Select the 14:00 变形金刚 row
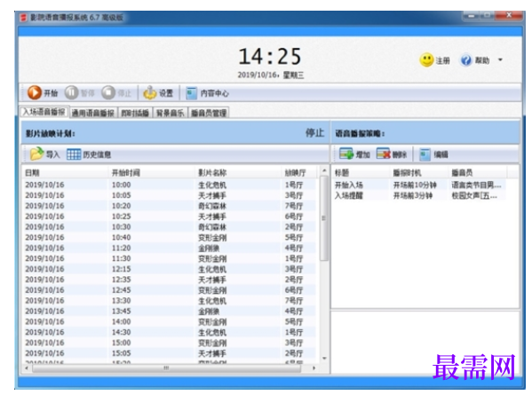 click(x=170, y=321)
